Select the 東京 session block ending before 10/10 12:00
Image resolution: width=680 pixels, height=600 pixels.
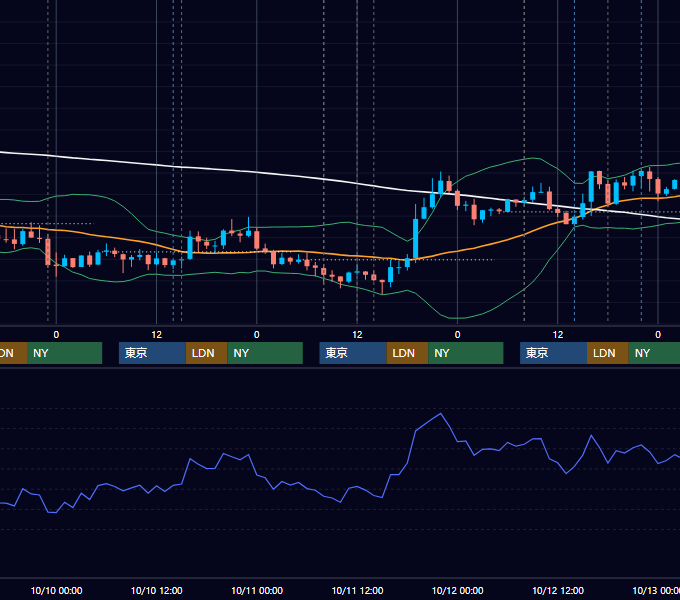tap(152, 353)
